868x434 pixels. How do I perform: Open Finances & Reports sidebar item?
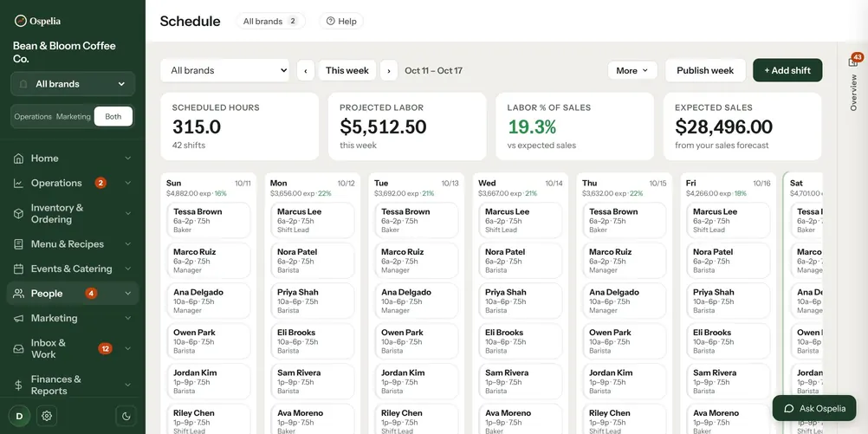73,385
